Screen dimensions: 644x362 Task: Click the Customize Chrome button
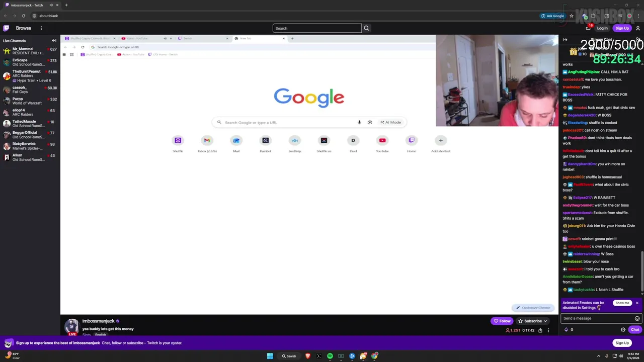pos(533,308)
